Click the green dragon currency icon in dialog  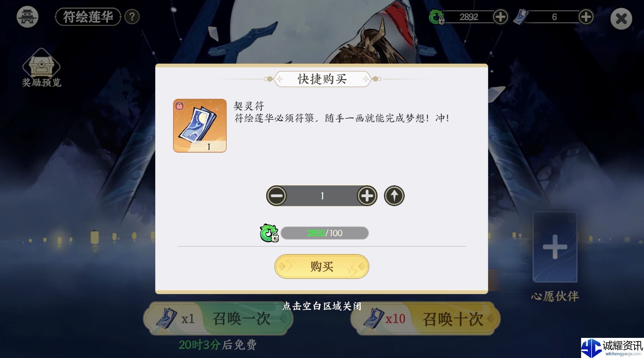269,233
